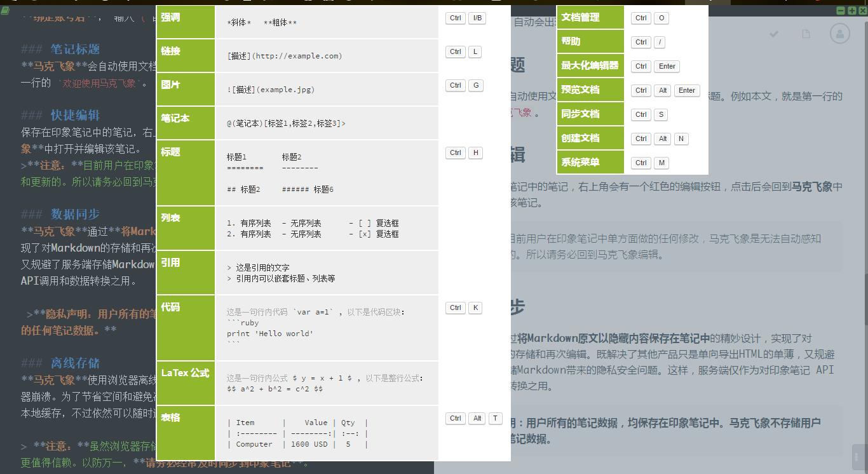Click the $$ a^2 + b^2 = c^2 $$ formula

coord(275,389)
